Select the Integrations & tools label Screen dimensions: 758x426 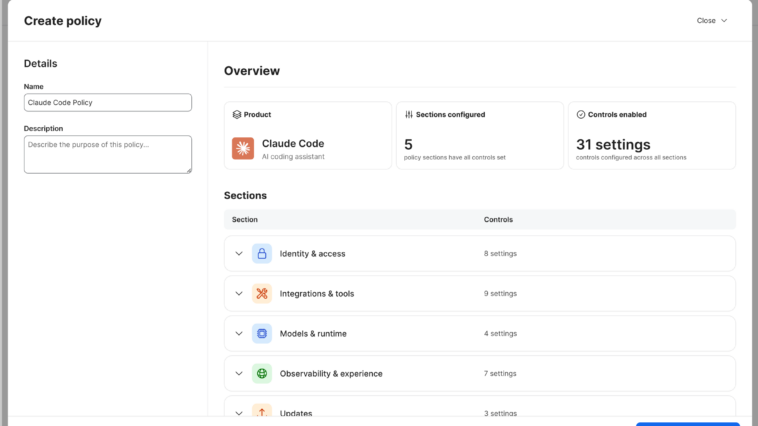317,294
